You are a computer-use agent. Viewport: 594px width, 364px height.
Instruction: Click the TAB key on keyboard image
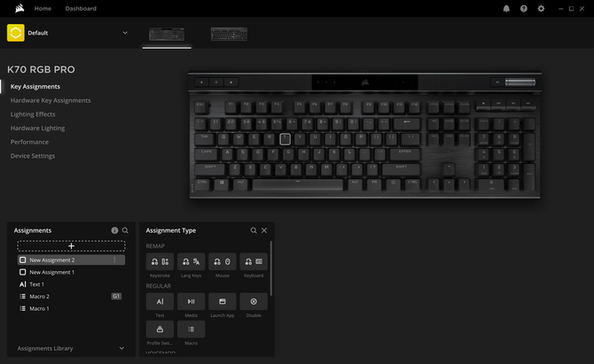pyautogui.click(x=205, y=139)
